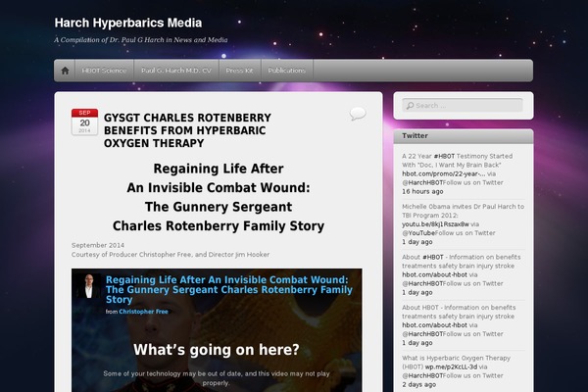588x392 pixels.
Task: Click the September 2014 date text
Action: pos(98,245)
